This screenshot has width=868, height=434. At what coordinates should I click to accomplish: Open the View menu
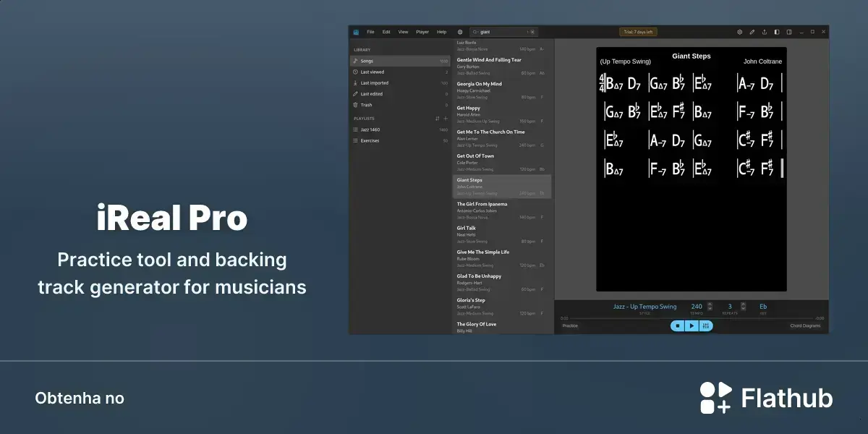click(403, 32)
